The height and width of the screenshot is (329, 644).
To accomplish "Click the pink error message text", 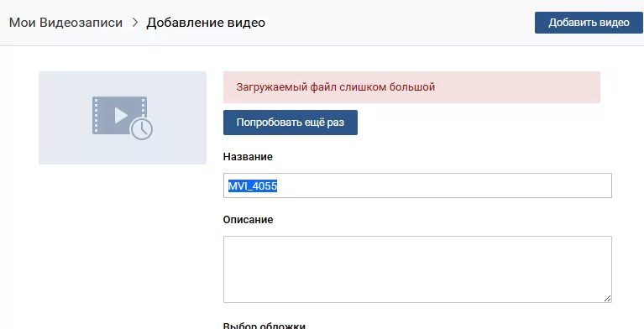I will point(336,87).
